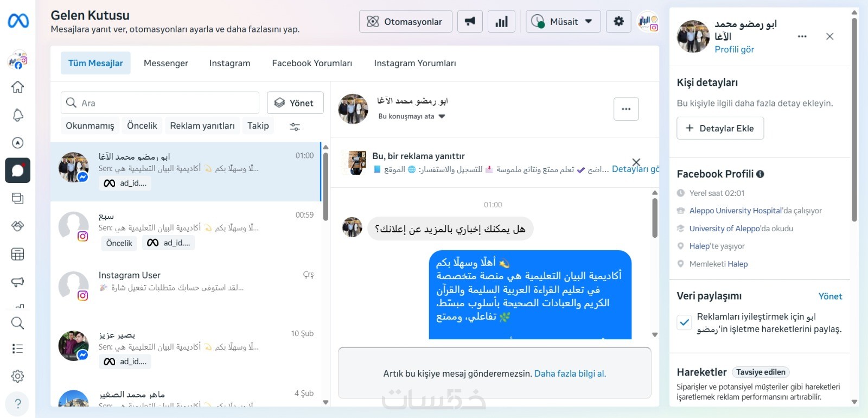Open conversation filter sliders icon
This screenshot has height=418, width=868.
click(295, 126)
